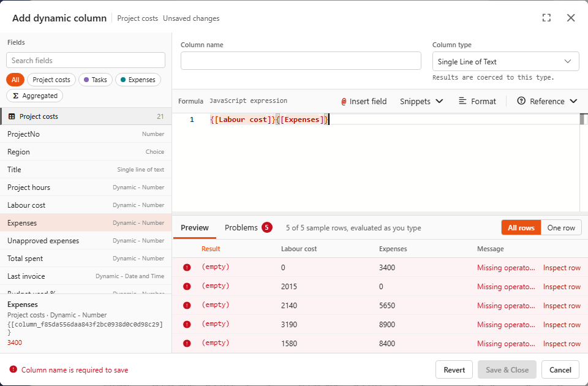Click error icon in row with Labour cost 0
Viewport: 588px width, 386px height.
(187, 268)
